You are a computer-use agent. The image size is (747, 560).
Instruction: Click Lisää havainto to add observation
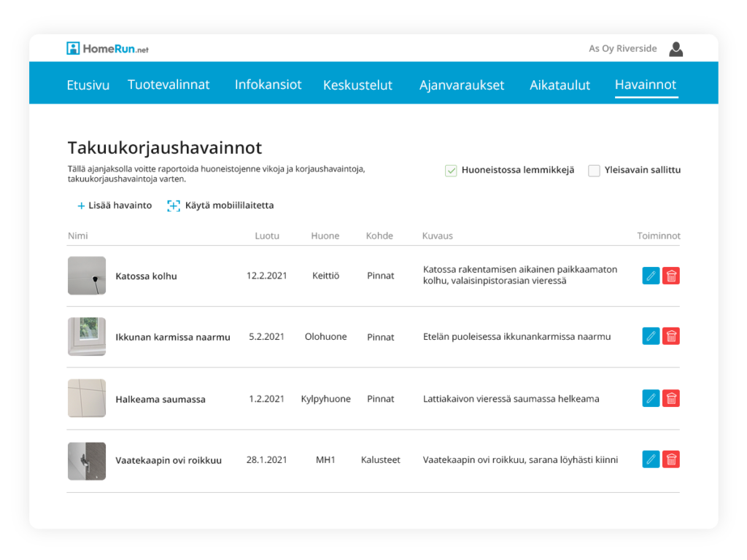115,206
